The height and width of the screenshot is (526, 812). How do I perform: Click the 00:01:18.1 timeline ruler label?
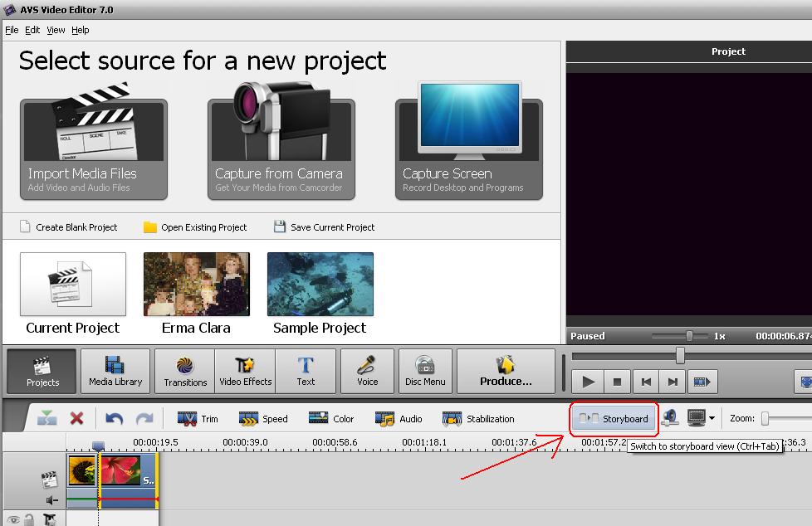point(424,442)
